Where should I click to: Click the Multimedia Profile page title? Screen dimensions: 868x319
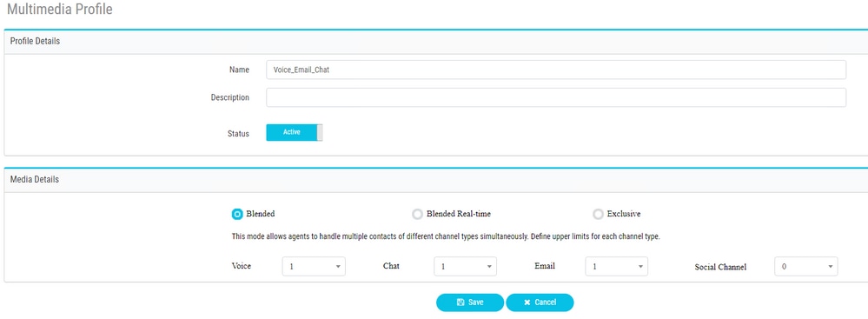60,10
